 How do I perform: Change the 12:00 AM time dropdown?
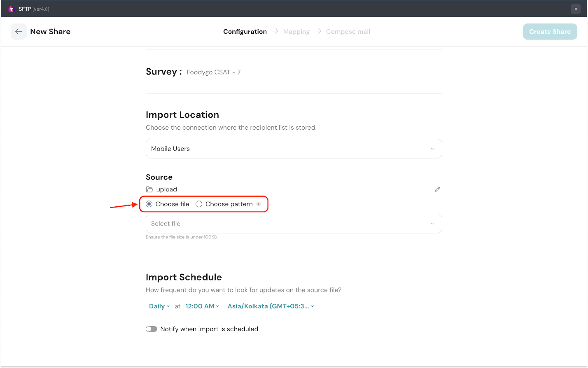[202, 306]
